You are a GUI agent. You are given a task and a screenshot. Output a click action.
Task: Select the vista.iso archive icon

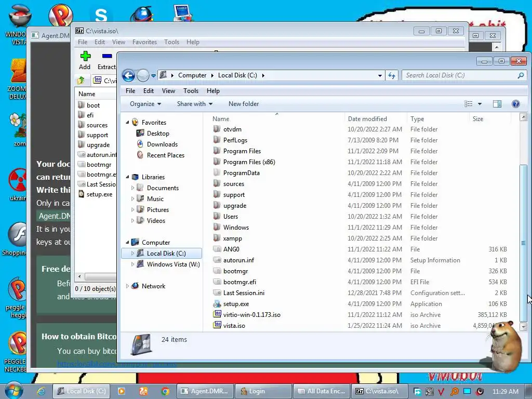click(x=217, y=325)
